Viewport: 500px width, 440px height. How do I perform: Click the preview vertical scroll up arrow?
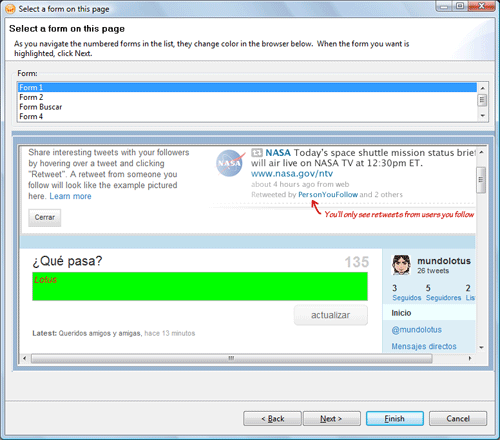[481, 153]
